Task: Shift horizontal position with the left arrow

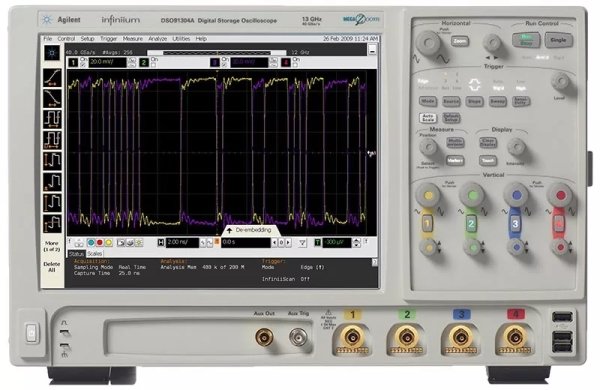Action: [275, 243]
